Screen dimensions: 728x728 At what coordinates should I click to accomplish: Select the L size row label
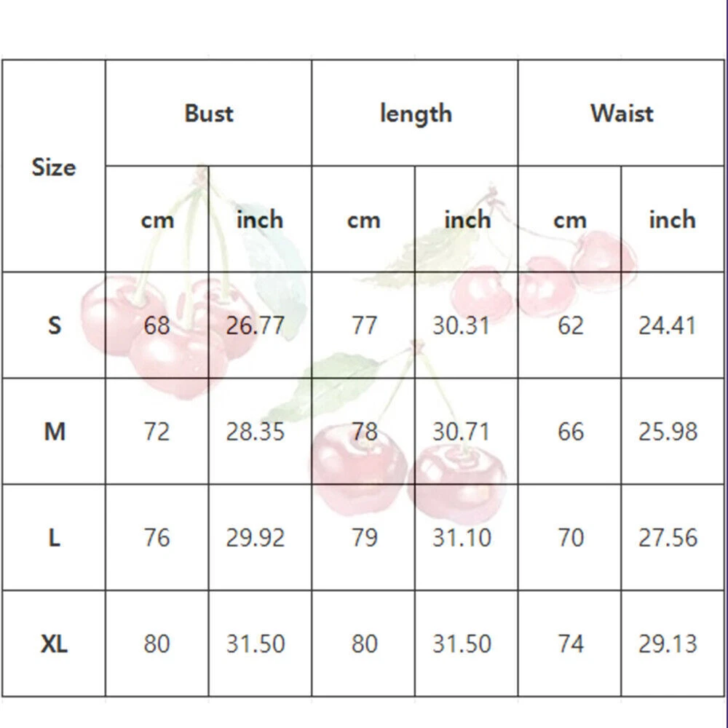point(54,537)
